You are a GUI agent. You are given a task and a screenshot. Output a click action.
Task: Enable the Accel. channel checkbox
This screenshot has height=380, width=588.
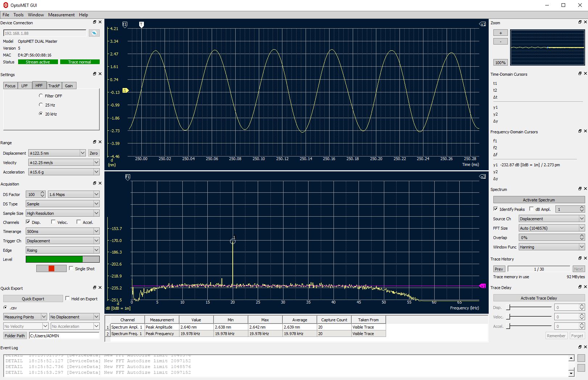pos(79,222)
